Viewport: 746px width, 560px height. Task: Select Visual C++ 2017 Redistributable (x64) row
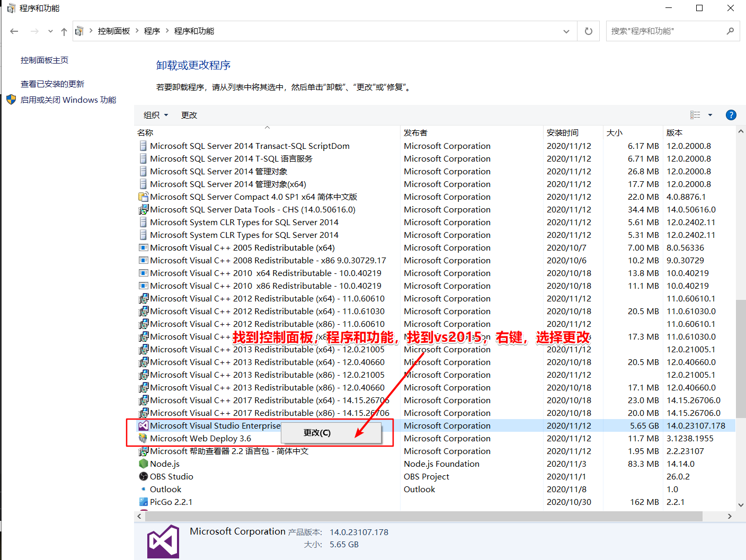(x=436, y=401)
